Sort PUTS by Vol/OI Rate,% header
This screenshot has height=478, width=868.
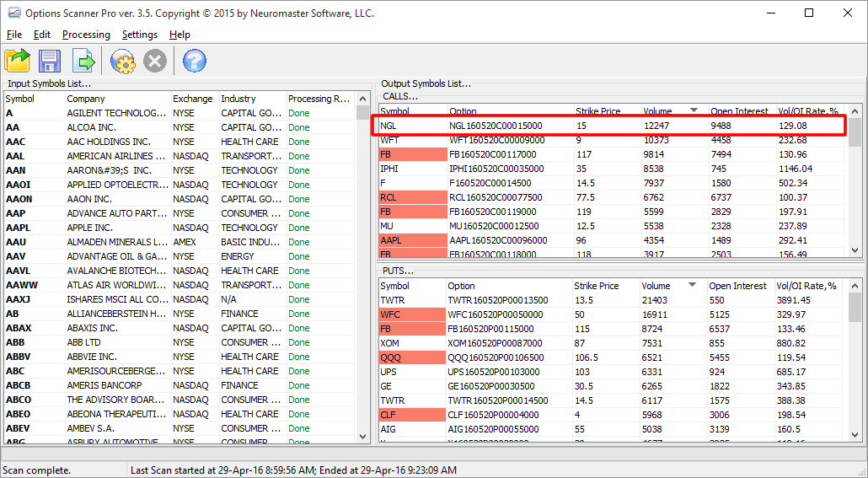point(810,286)
